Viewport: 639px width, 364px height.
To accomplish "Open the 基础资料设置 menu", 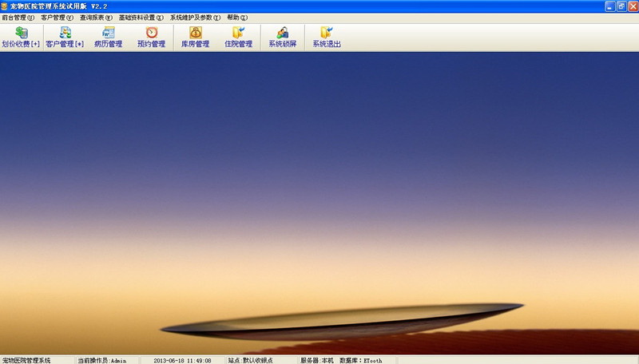I will (x=141, y=18).
